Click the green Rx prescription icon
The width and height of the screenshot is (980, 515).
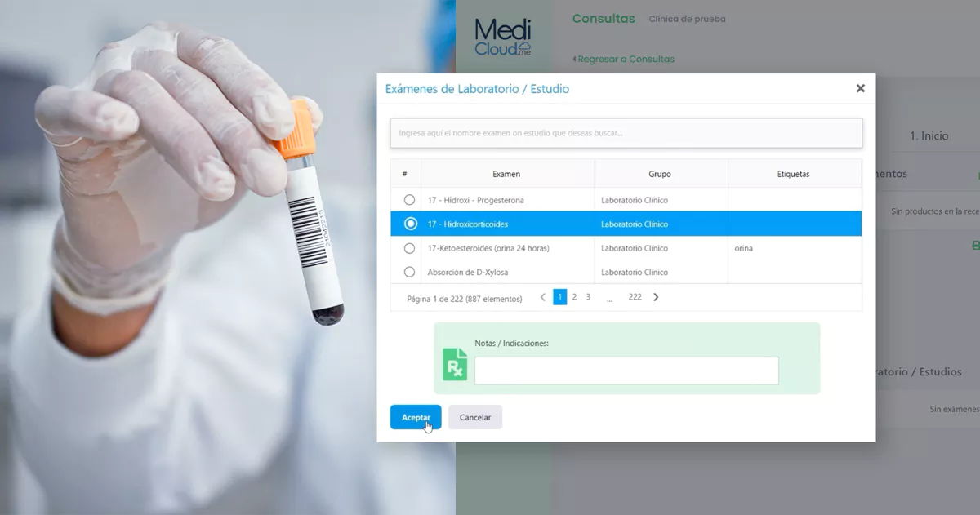point(455,364)
